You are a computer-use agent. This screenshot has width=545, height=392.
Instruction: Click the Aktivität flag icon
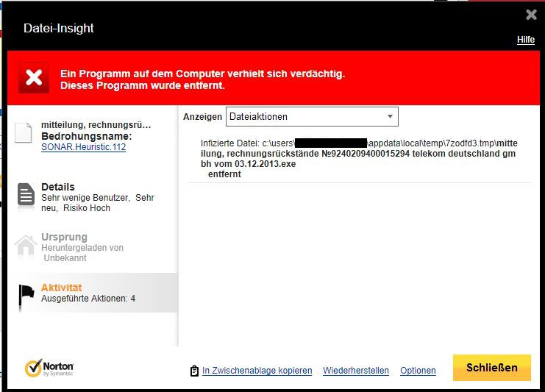click(x=26, y=296)
